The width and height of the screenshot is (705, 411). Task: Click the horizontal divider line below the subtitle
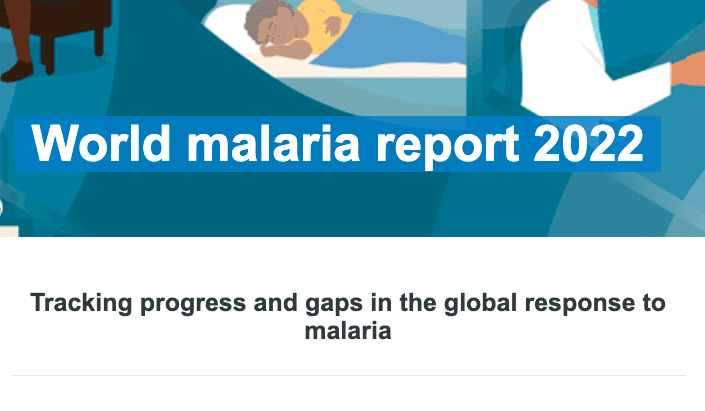point(348,375)
